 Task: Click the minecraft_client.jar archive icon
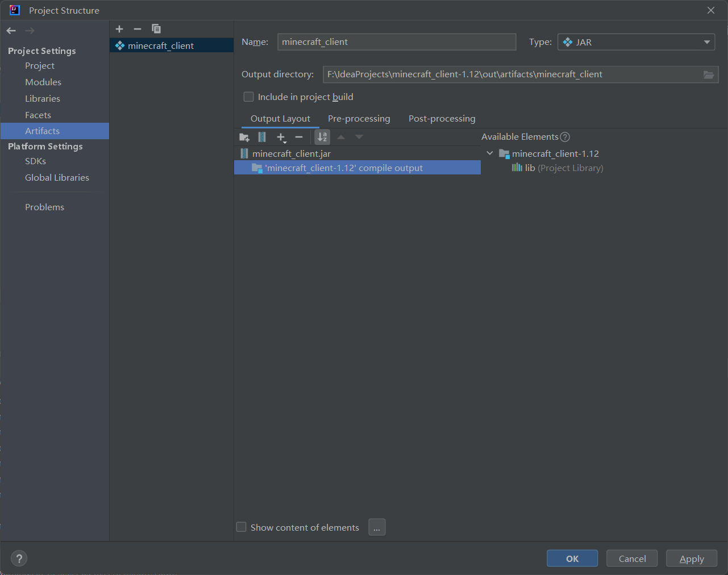point(244,153)
